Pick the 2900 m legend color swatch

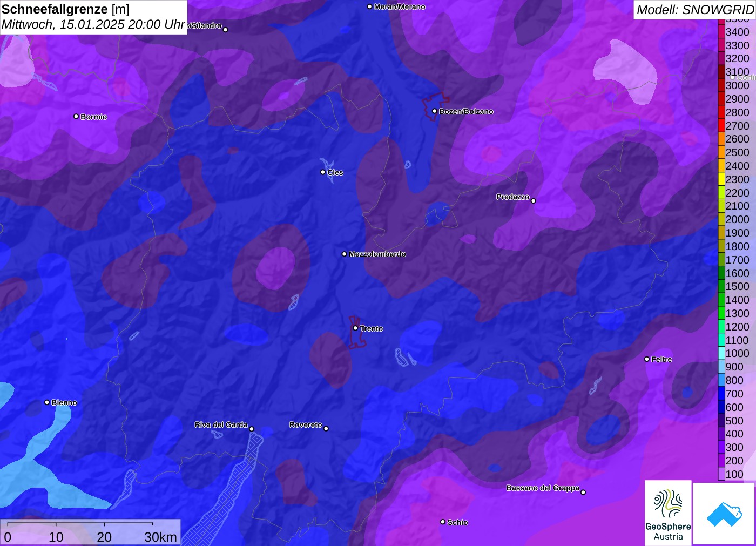click(721, 99)
